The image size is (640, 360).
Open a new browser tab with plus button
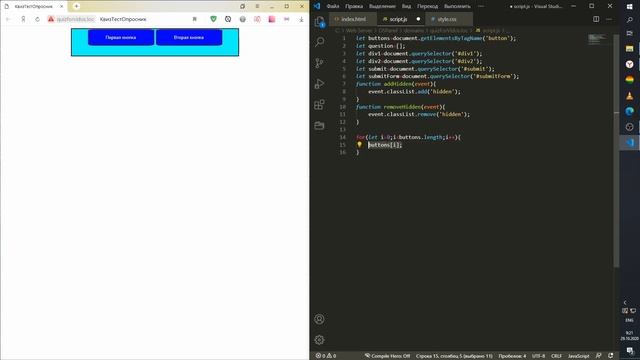76,6
